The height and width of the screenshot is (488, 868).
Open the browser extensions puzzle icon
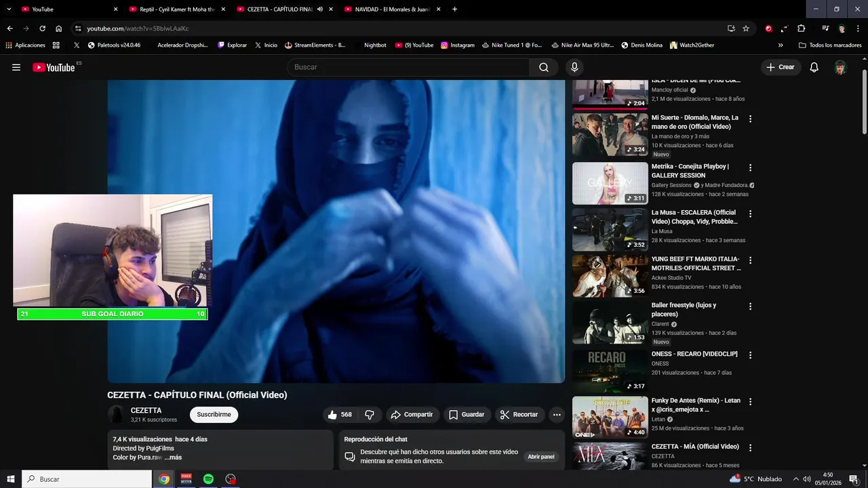click(x=801, y=28)
